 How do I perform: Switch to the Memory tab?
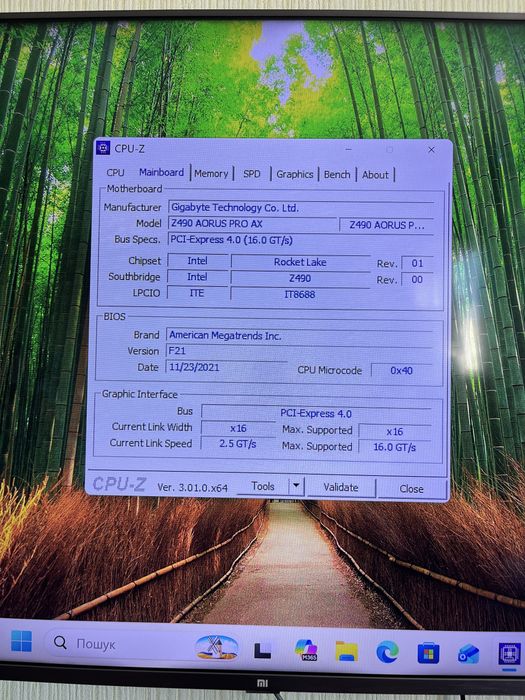pos(211,174)
